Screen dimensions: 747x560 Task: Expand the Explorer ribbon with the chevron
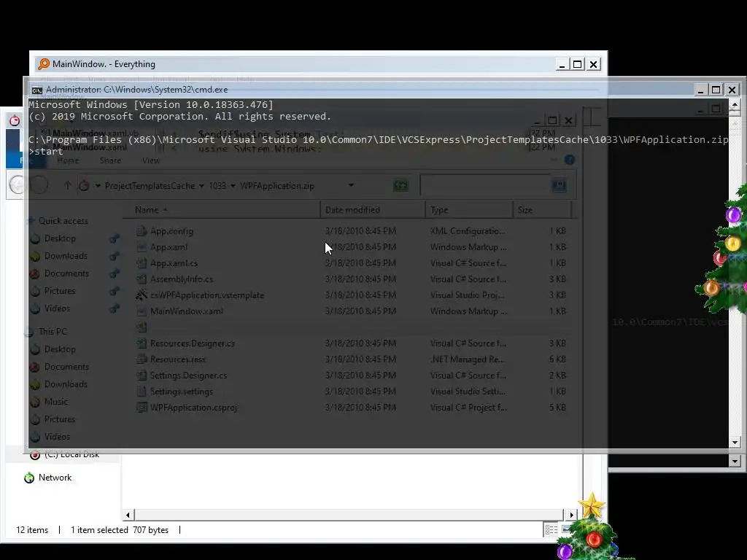(553, 160)
